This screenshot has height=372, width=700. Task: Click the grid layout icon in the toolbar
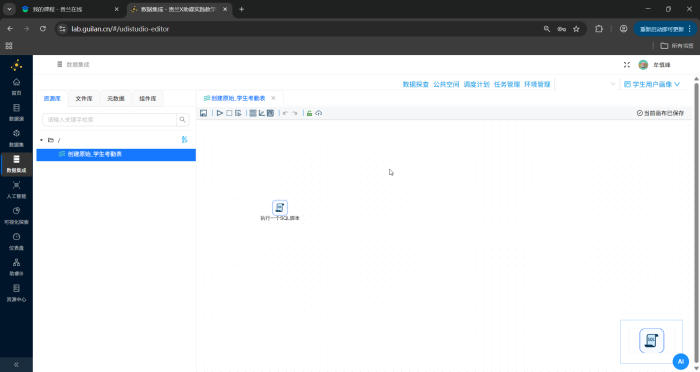click(x=253, y=113)
